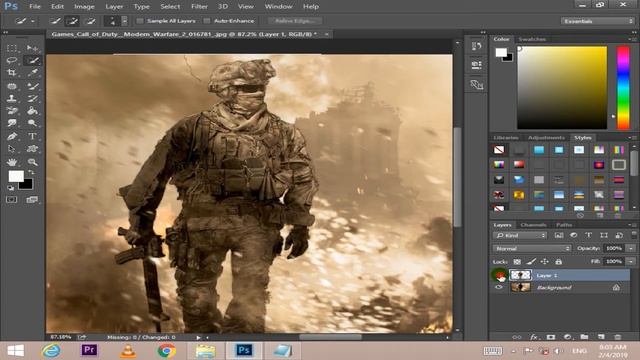The height and width of the screenshot is (360, 640).
Task: Enable Auto-Enhance checkbox
Action: tap(207, 21)
